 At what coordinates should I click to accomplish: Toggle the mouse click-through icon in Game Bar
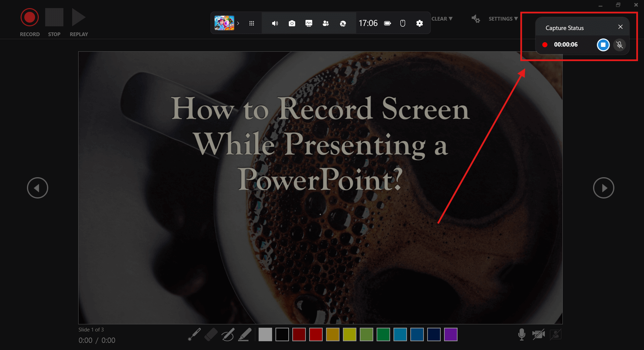[403, 23]
